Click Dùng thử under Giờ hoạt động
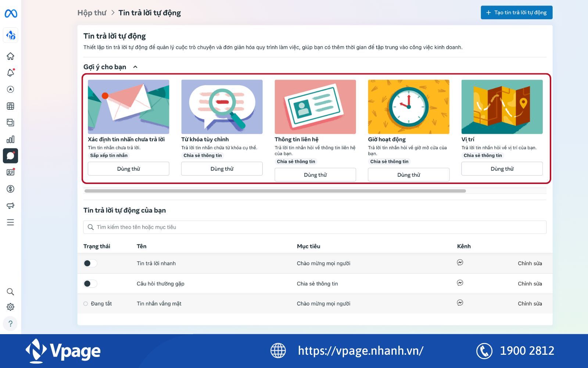The image size is (588, 368). click(x=409, y=175)
